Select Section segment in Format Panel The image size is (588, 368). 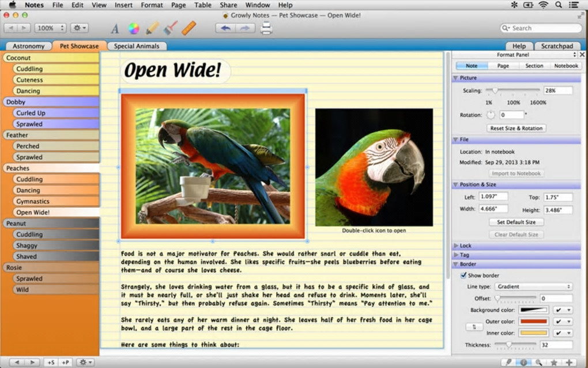click(534, 66)
